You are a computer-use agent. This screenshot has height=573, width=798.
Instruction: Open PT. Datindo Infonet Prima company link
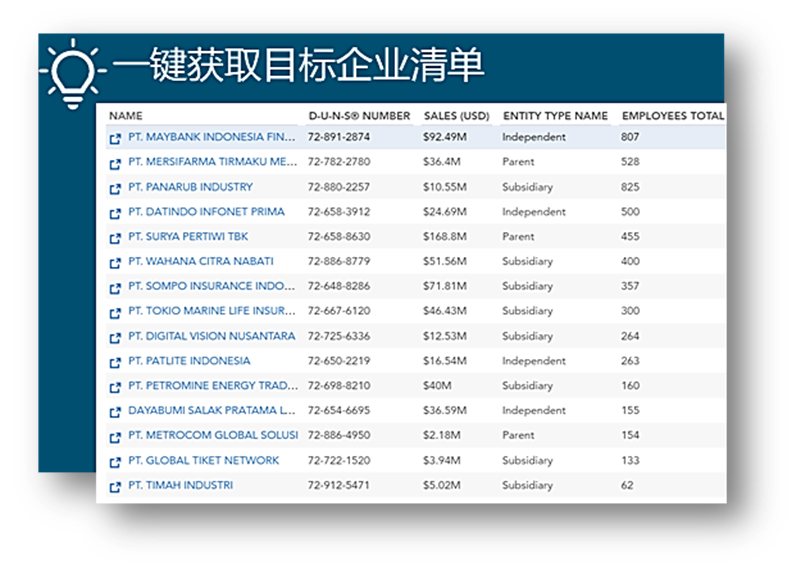tap(206, 212)
